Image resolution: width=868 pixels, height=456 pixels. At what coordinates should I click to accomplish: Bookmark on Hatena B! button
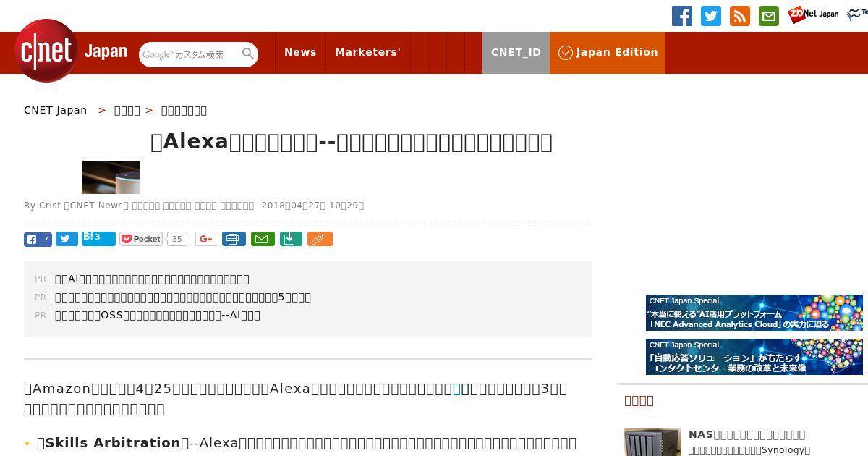98,238
